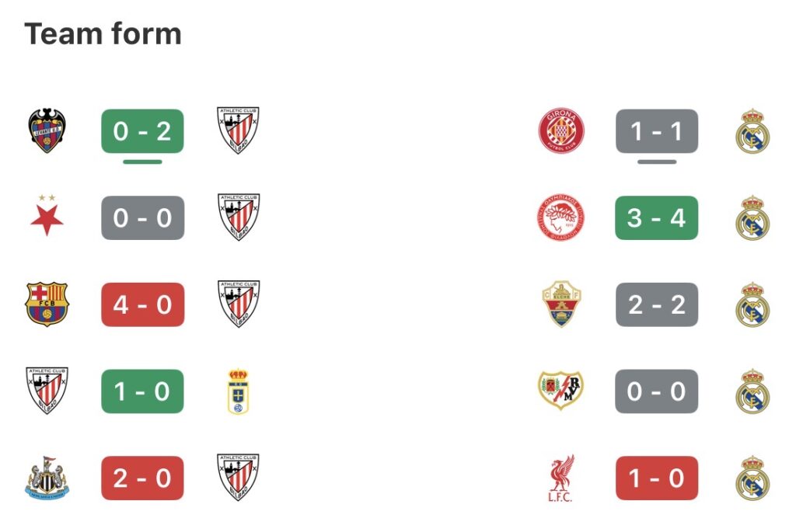
Task: Open the gray 1 - 1 Girona result
Action: point(657,130)
